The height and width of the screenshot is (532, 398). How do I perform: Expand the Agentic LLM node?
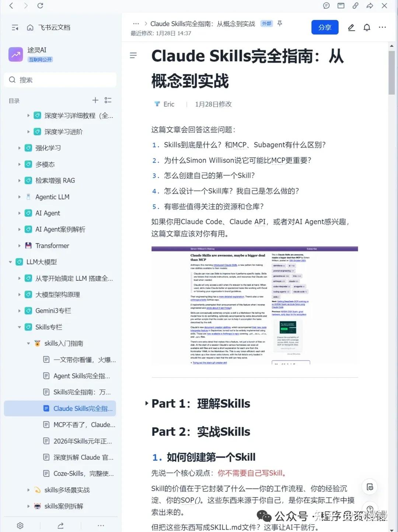click(x=20, y=197)
